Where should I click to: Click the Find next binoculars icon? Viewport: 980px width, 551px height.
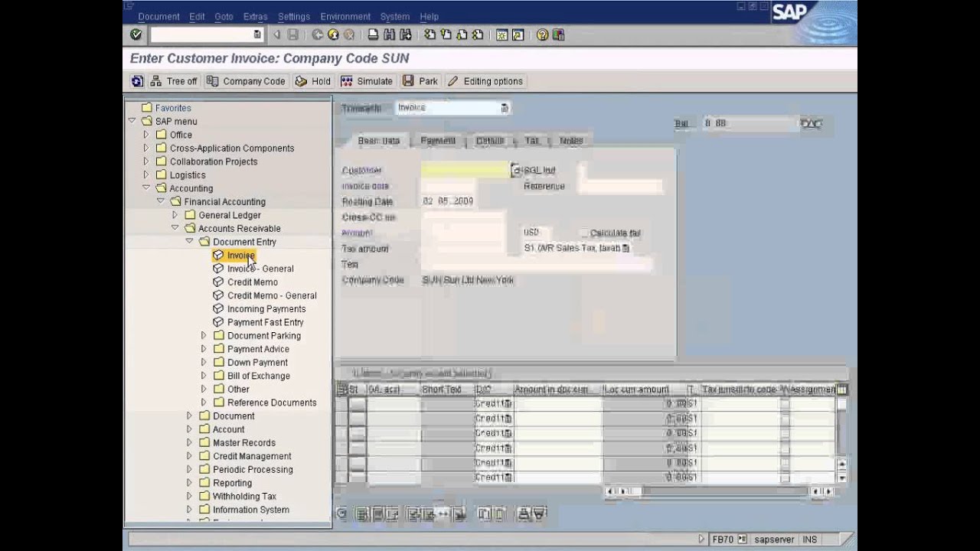[405, 34]
